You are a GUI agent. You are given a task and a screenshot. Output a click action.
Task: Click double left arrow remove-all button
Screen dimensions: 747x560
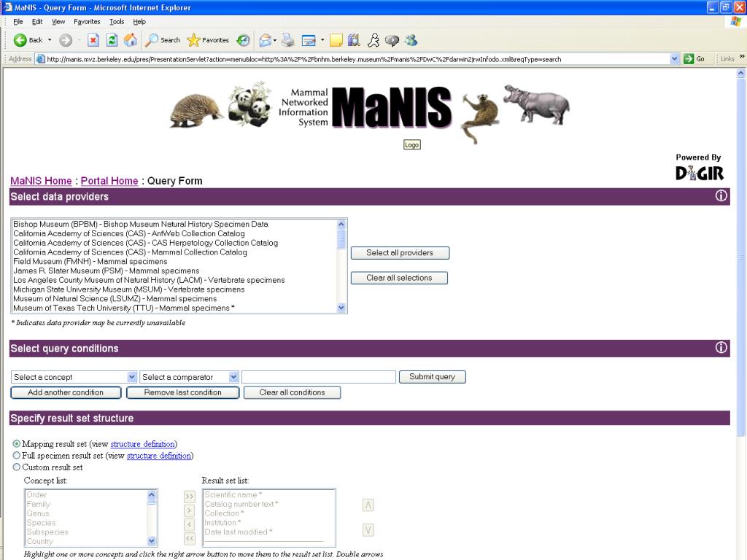click(190, 539)
